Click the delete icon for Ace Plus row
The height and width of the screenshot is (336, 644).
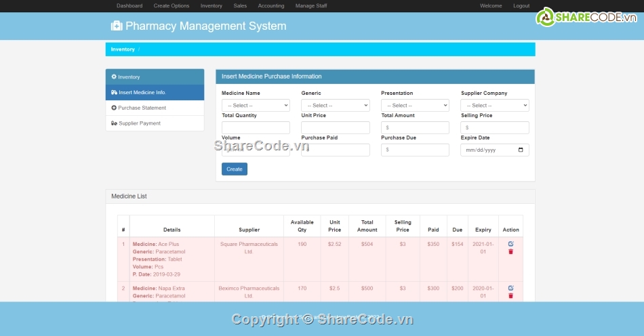[x=510, y=251]
